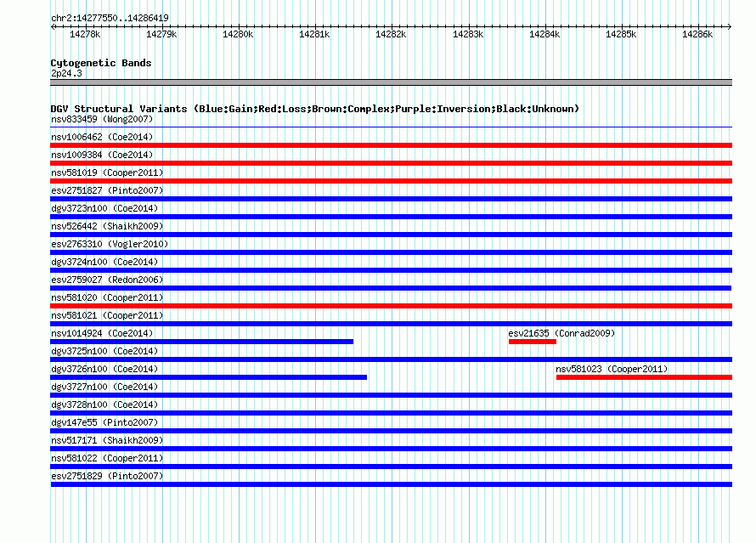Select the blue bar under esv2759027
The image size is (756, 543).
[x=391, y=288]
